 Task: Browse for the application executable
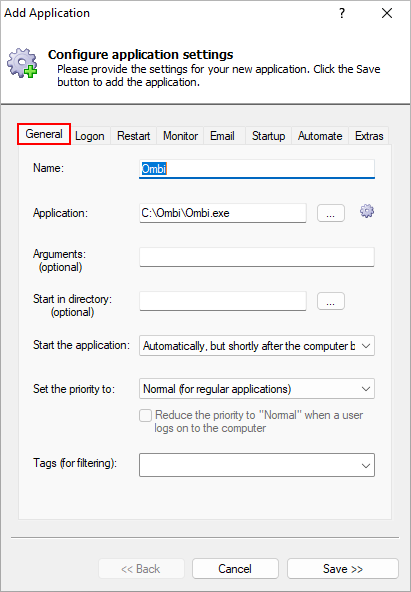[331, 213]
